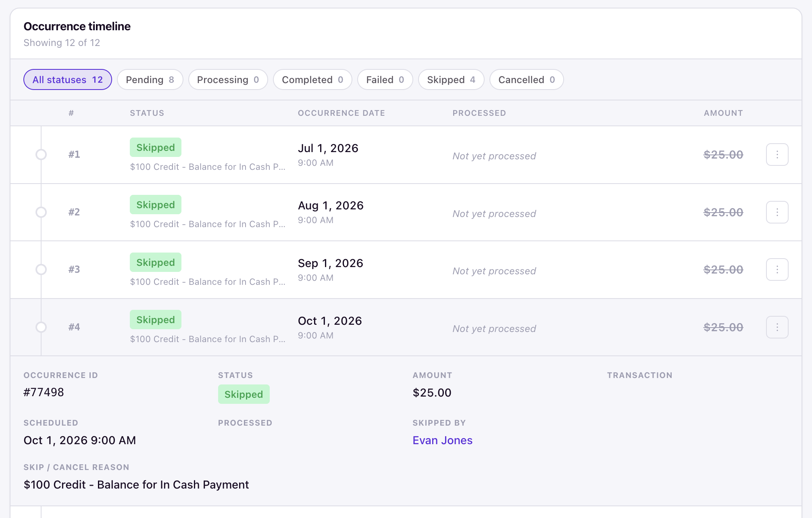
Task: Collapse row #4 via its Skipped badge
Action: [x=156, y=320]
